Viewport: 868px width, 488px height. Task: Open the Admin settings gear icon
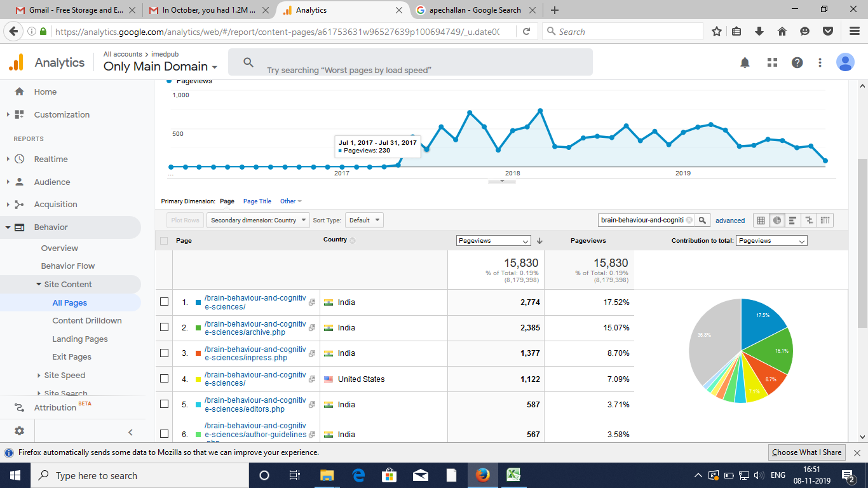(19, 431)
